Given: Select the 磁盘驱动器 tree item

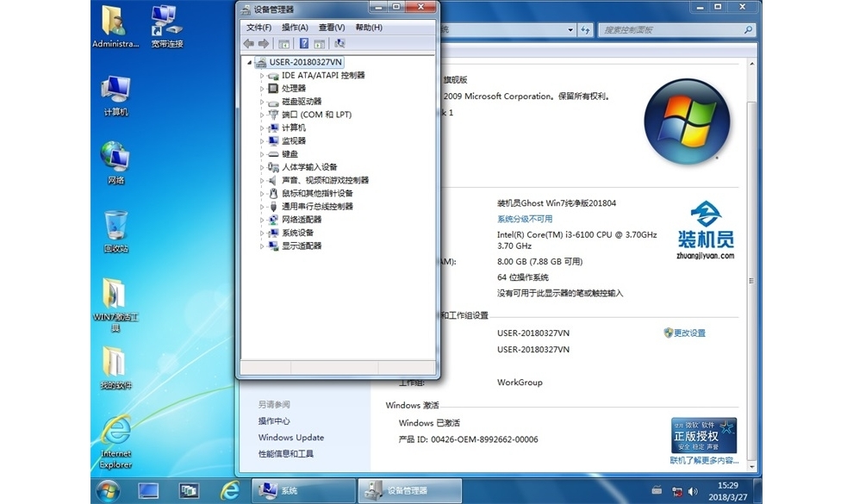Looking at the screenshot, I should point(301,102).
